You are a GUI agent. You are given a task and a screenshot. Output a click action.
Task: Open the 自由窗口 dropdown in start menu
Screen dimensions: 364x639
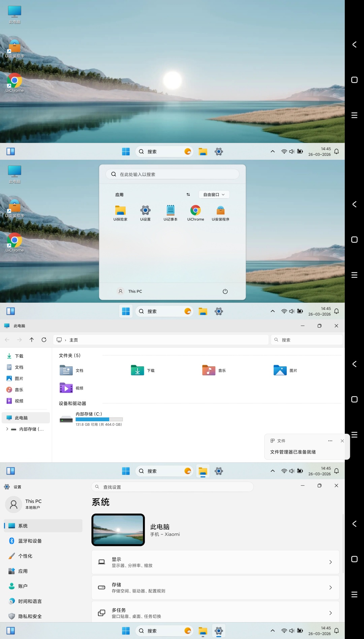(214, 194)
